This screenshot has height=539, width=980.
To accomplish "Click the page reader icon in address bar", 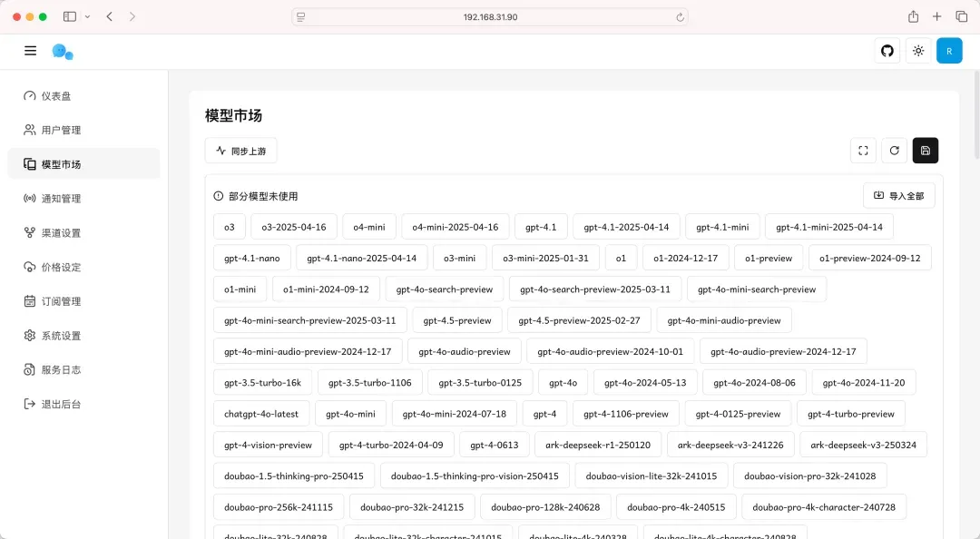I will click(x=300, y=17).
